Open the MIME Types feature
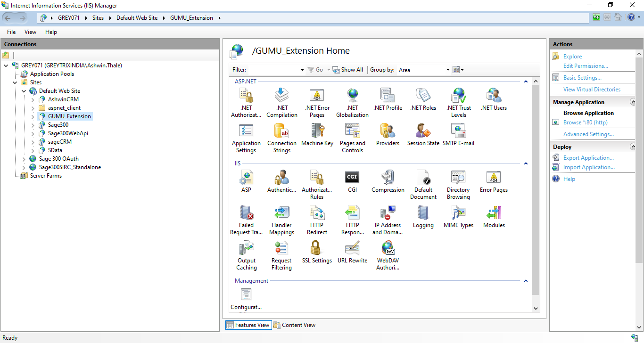 (x=458, y=217)
